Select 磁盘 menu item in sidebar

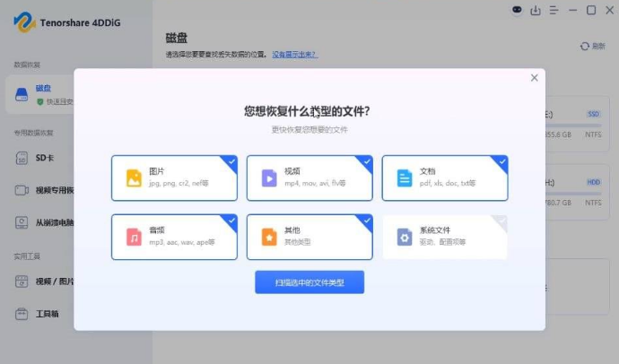tap(43, 89)
